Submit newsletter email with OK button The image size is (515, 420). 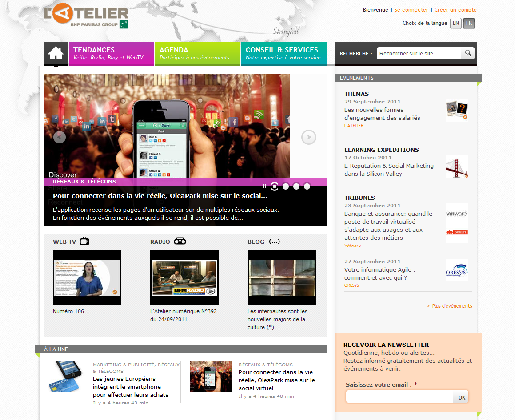[x=462, y=397]
